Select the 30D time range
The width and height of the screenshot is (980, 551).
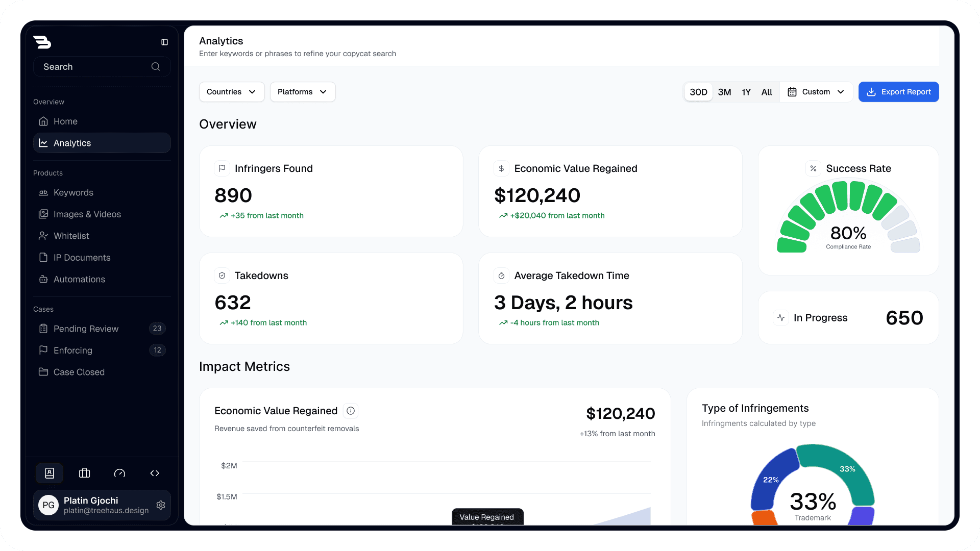[x=698, y=92]
